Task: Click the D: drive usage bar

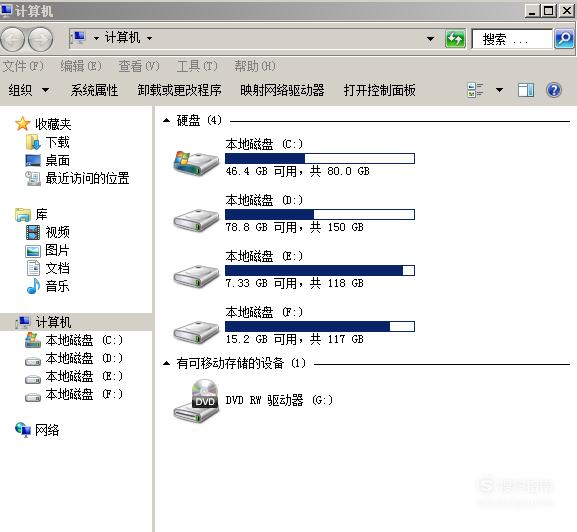Action: pyautogui.click(x=320, y=214)
